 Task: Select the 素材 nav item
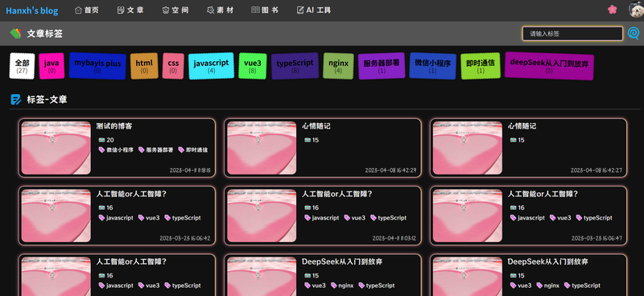(x=220, y=10)
